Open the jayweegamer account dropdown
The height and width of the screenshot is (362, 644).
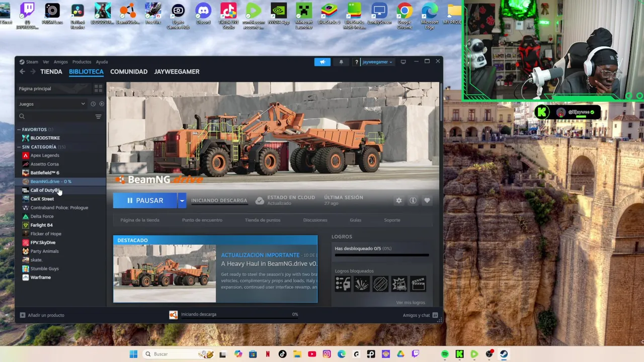[377, 62]
